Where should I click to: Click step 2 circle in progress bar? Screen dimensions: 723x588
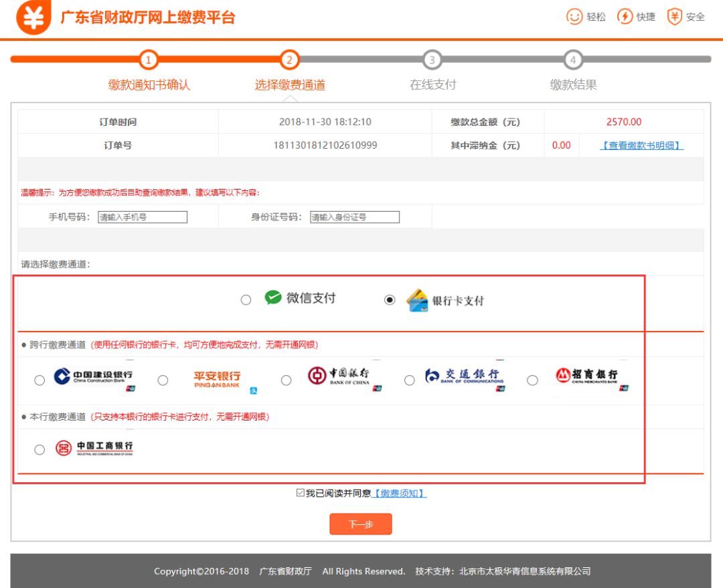[290, 60]
